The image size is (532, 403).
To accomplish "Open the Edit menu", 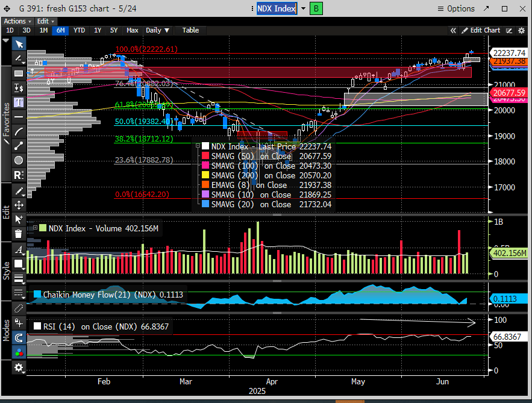I will pos(45,21).
